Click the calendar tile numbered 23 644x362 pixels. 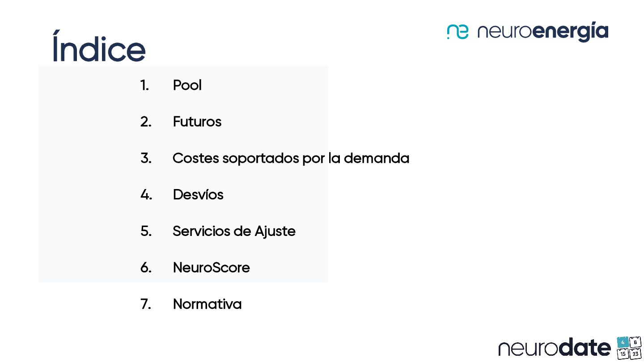[x=635, y=354]
